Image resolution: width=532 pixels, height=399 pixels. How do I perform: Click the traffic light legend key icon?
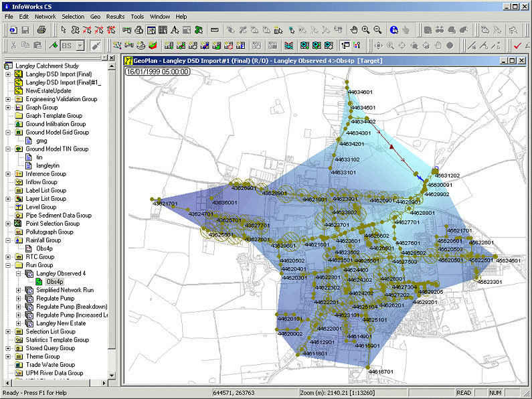357,46
